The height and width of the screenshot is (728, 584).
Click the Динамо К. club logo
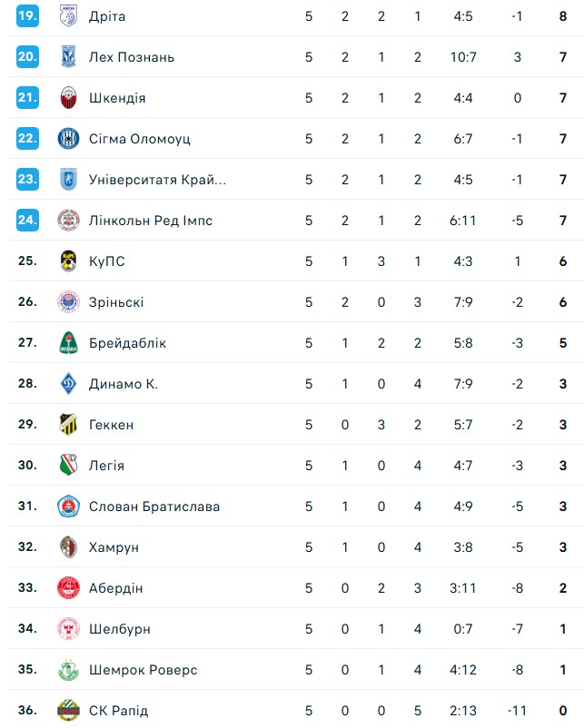click(x=68, y=384)
